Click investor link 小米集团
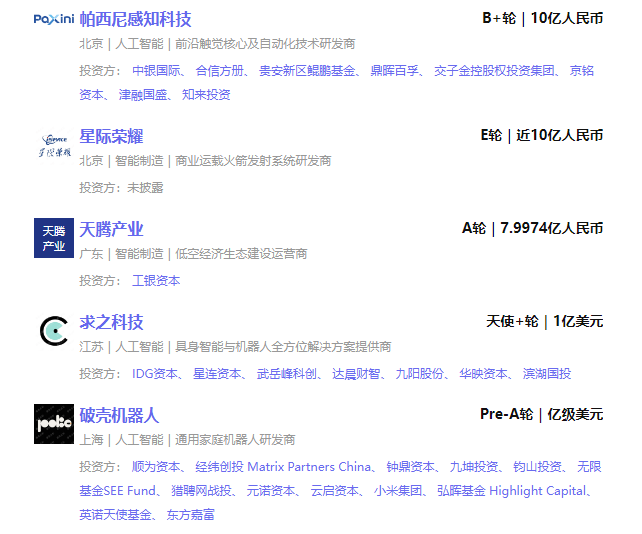642x534 pixels. [398, 491]
